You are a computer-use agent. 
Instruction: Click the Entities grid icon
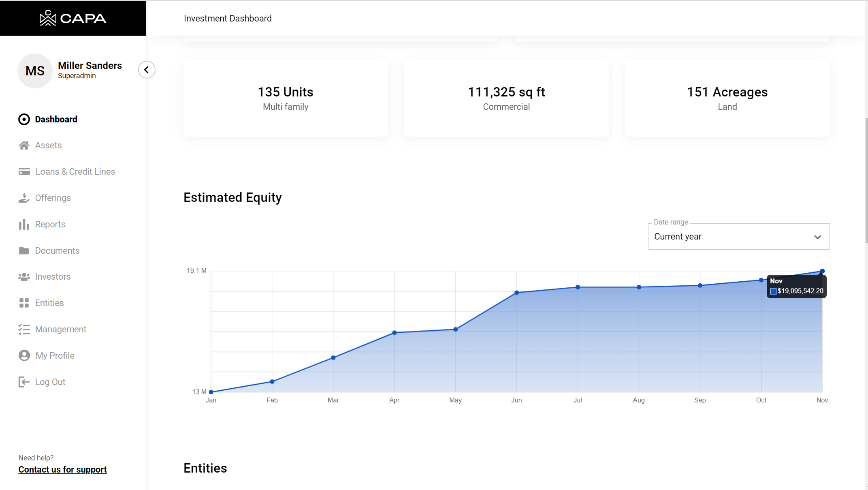click(24, 303)
